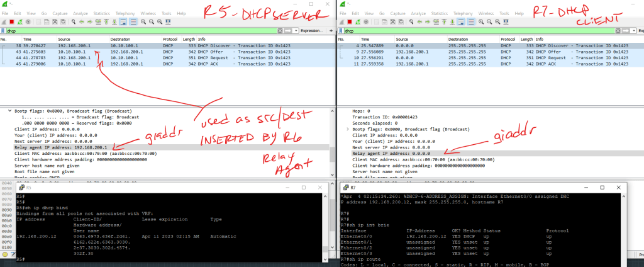This screenshot has width=644, height=267.
Task: Click Expression button beside R5 filter
Action: (311, 30)
